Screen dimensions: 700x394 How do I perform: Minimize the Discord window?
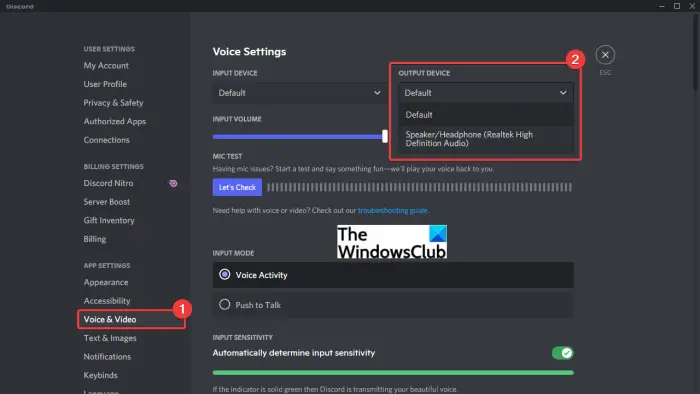662,6
